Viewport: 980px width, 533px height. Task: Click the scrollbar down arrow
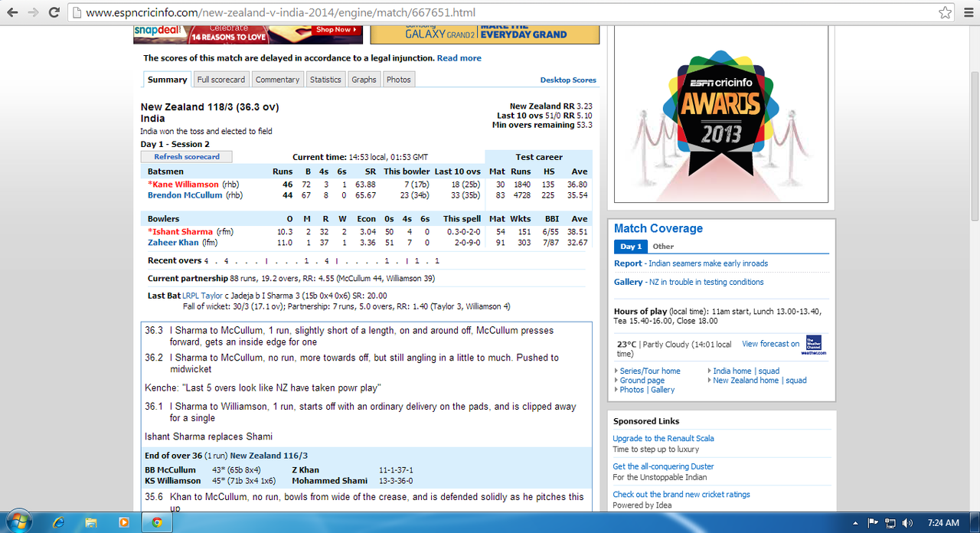pos(974,505)
